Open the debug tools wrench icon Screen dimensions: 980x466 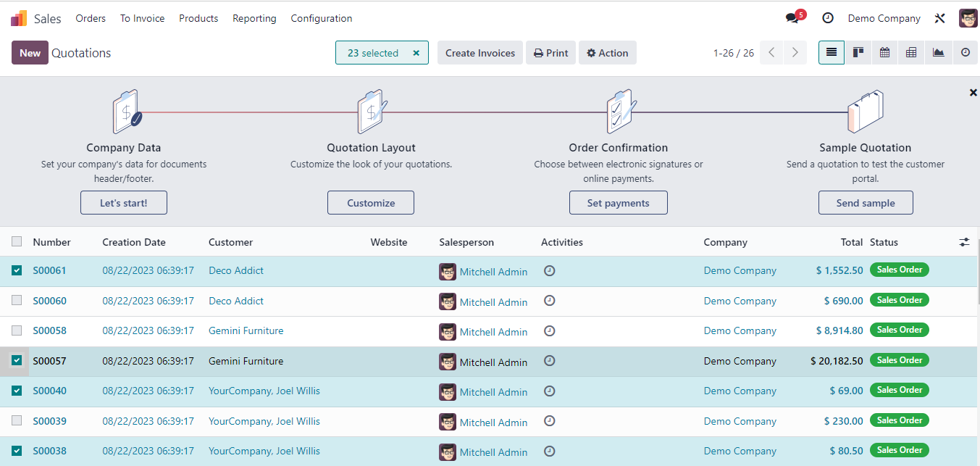coord(940,18)
